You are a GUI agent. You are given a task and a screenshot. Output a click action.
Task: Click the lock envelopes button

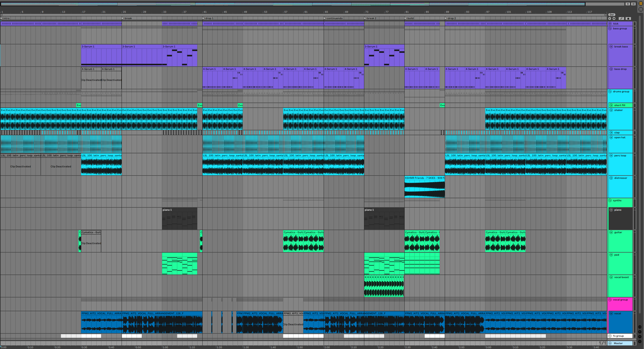tap(628, 18)
